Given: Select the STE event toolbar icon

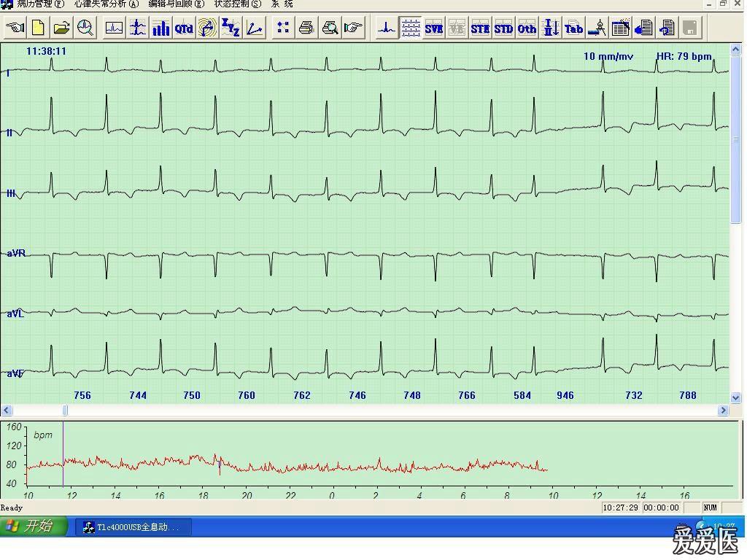Looking at the screenshot, I should point(480,28).
